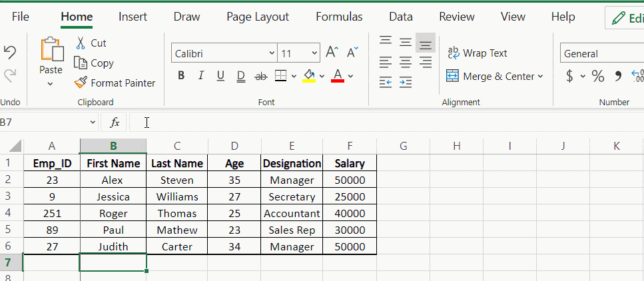644x281 pixels.
Task: Click the Cut scissors icon
Action: [x=81, y=43]
